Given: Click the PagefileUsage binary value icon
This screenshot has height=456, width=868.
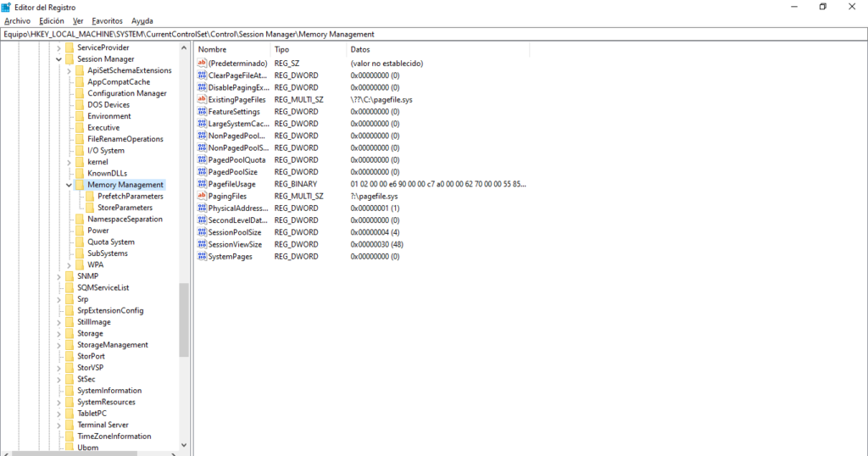Looking at the screenshot, I should point(202,184).
